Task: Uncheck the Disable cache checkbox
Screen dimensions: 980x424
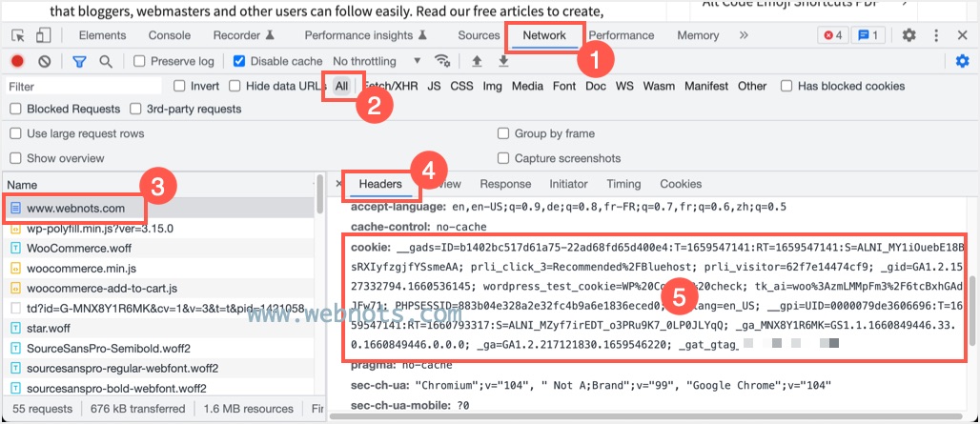Action: [x=239, y=61]
